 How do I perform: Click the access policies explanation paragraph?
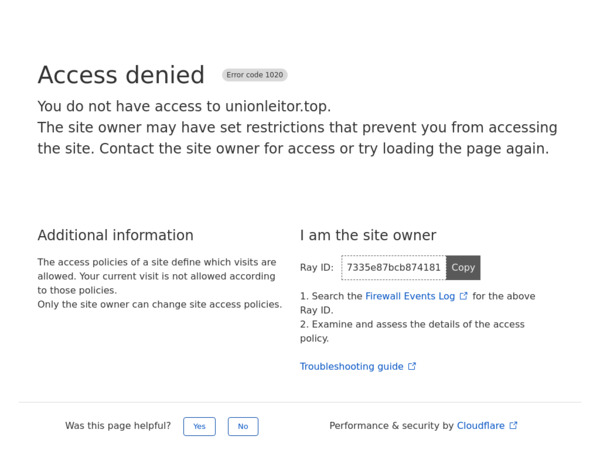click(x=157, y=276)
